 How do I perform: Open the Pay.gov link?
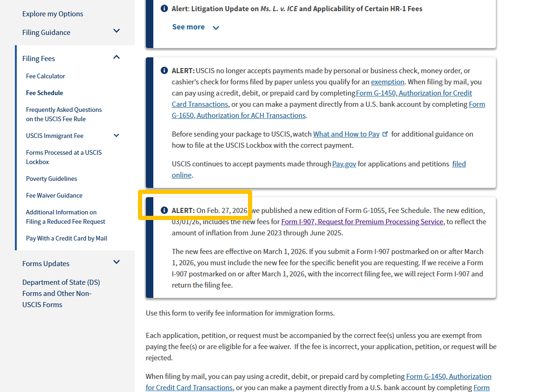point(344,164)
